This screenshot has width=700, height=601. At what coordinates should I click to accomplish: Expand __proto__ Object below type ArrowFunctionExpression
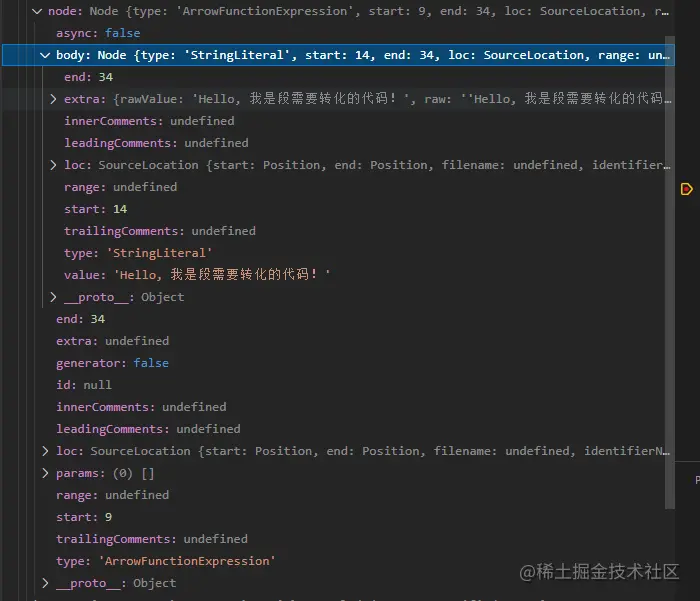click(45, 583)
